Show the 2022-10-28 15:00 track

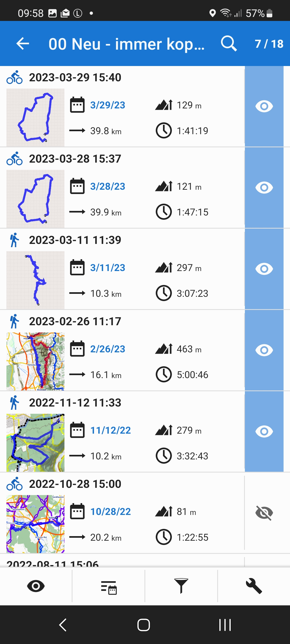point(264,513)
